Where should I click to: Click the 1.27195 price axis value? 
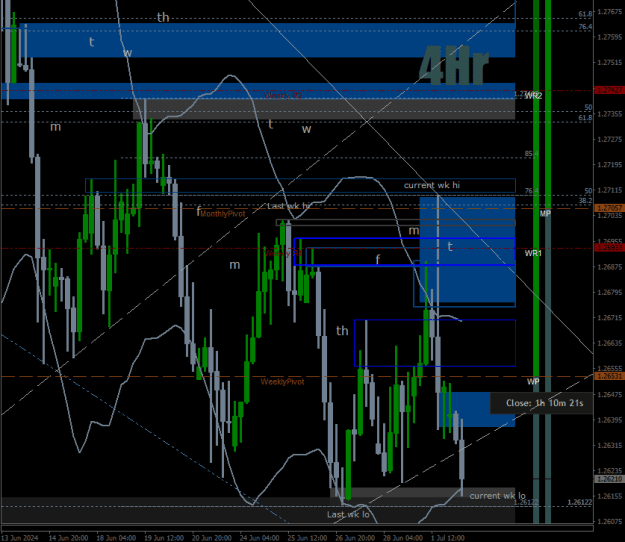click(x=610, y=165)
